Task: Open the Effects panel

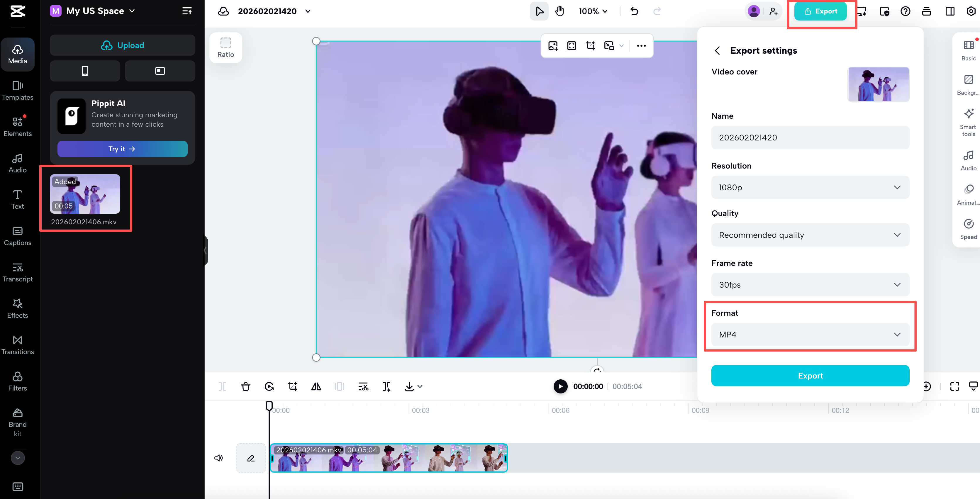Action: 18,308
